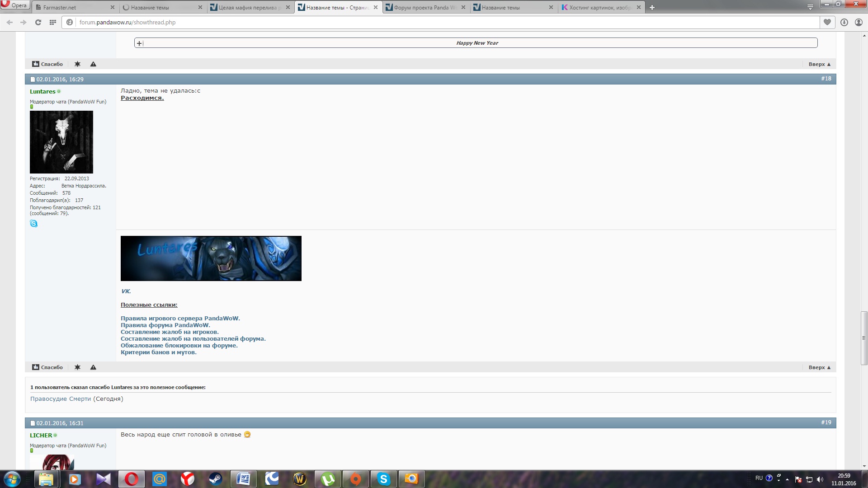The height and width of the screenshot is (488, 868).
Task: Show hidden system tray icons arrow
Action: coord(787,479)
